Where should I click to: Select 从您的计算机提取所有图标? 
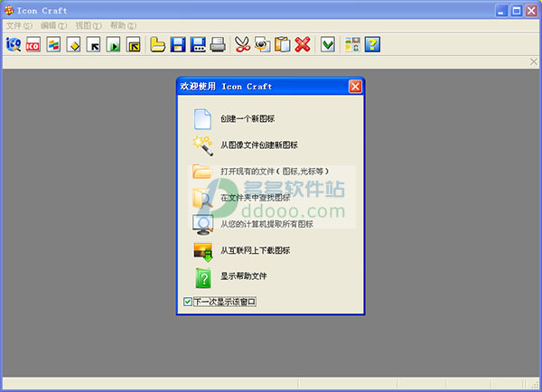(266, 224)
